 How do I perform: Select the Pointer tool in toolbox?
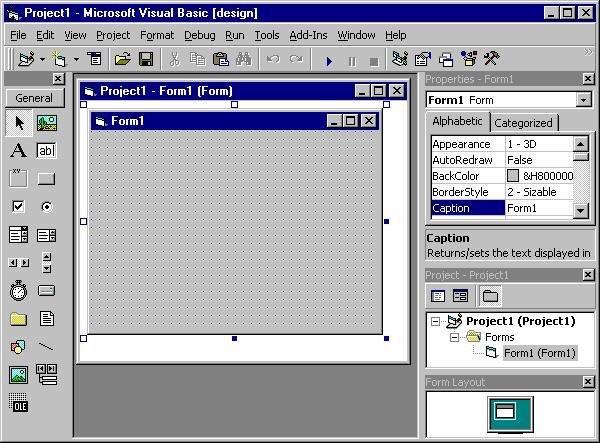pos(19,123)
